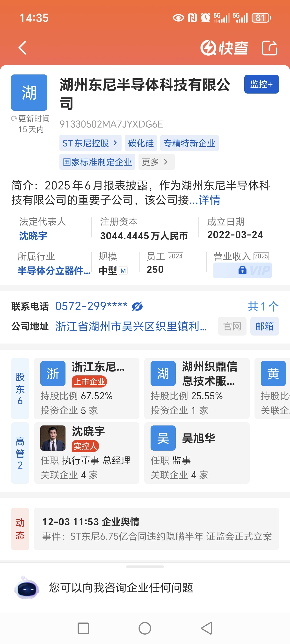Screen dimensions: 290x644
Task: Open the 吴旭华 supervisor card
Action: [x=197, y=453]
